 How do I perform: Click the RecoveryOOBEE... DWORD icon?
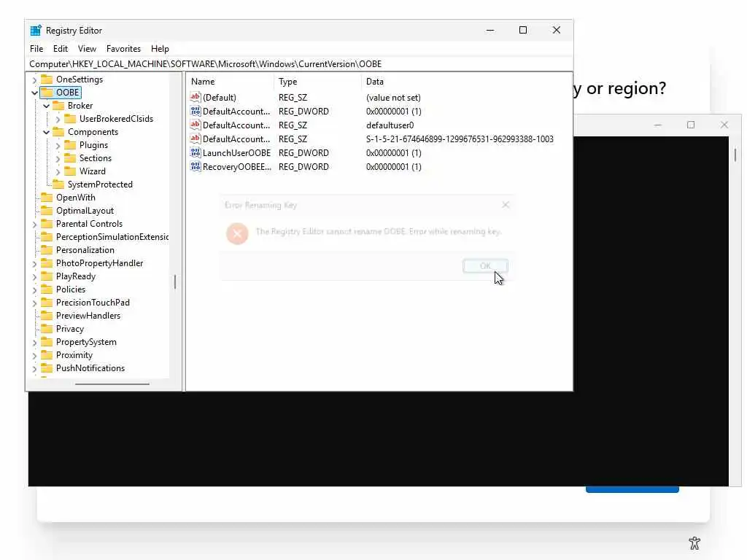[x=196, y=167]
